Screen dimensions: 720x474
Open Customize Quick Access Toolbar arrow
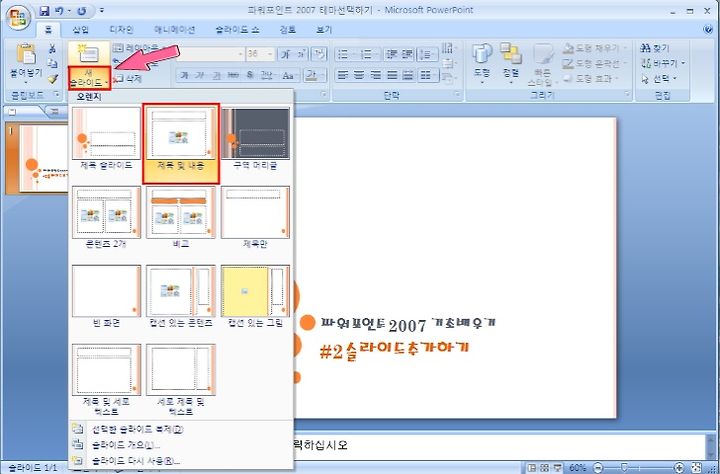pyautogui.click(x=102, y=10)
